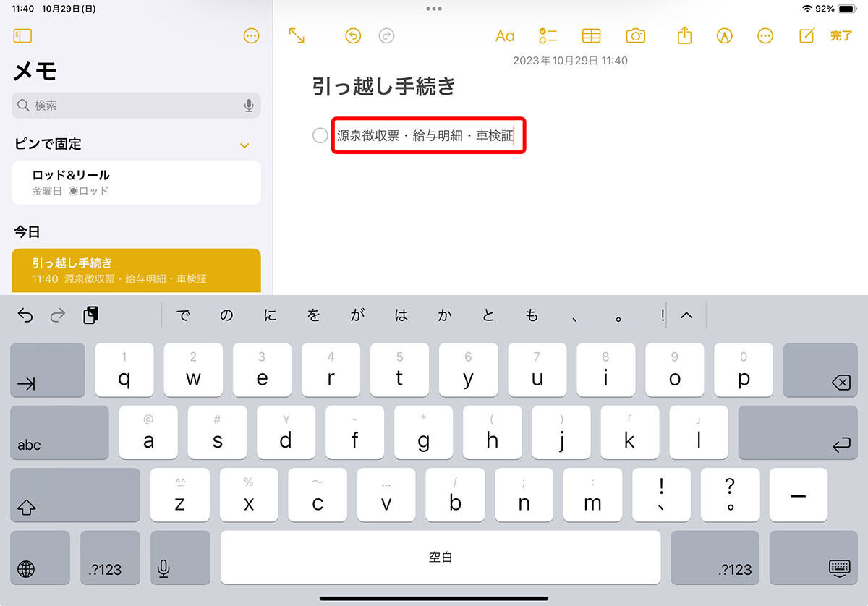Choose the で suggestion
The image size is (868, 606).
click(x=183, y=315)
